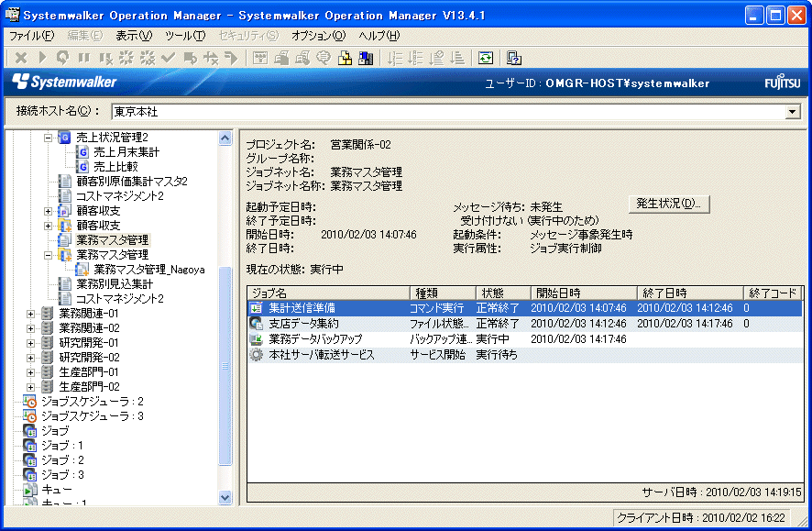Image resolution: width=812 pixels, height=531 pixels.
Task: Click the 業務マスタ管理_Nagoya jobnet icon
Action: coord(82,270)
